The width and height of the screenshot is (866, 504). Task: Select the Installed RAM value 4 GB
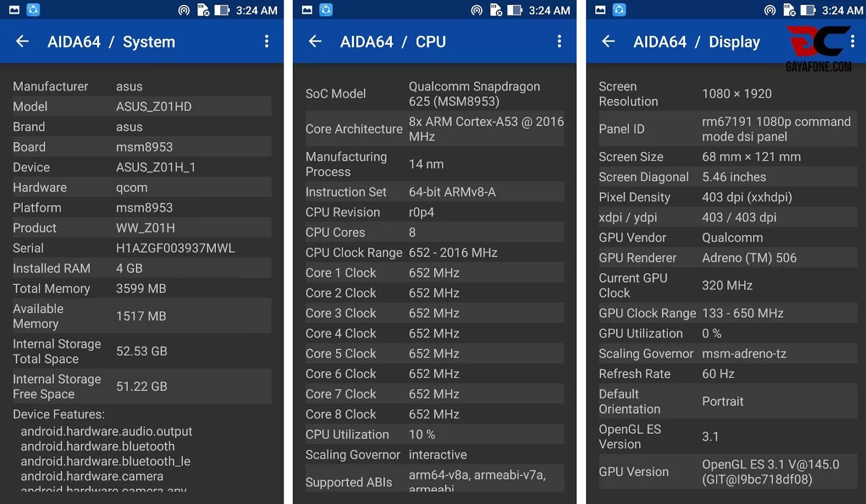click(x=129, y=268)
